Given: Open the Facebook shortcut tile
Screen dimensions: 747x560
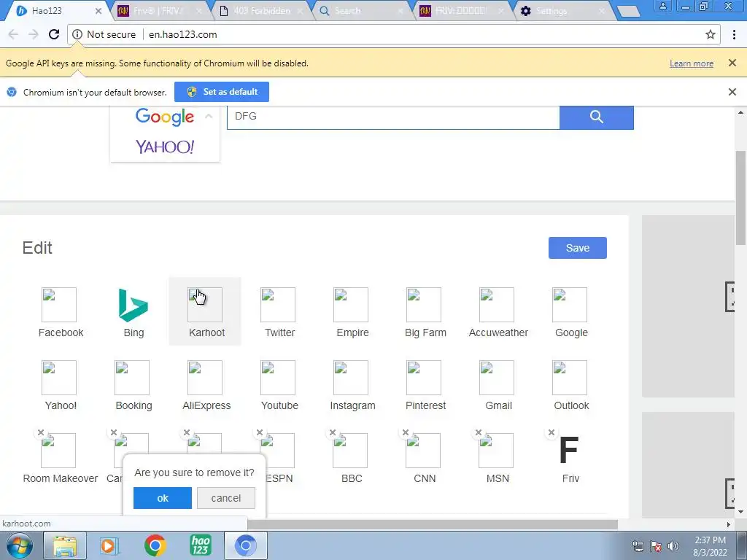Looking at the screenshot, I should [61, 312].
